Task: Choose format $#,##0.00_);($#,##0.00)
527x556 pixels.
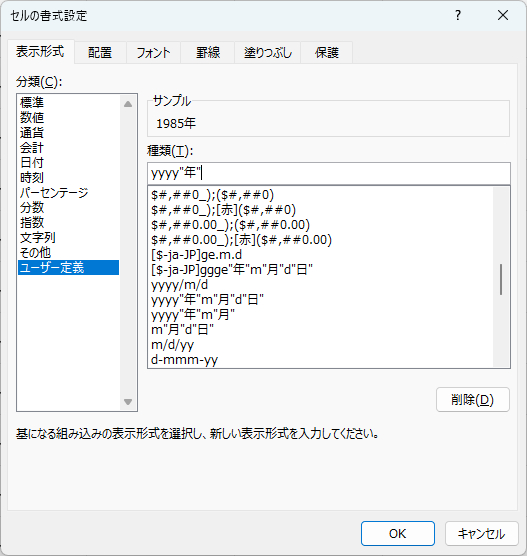Action: coord(321,225)
